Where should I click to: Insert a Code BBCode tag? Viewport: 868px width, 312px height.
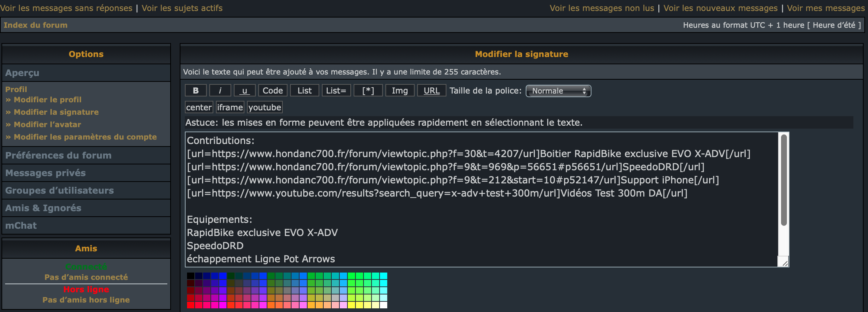273,91
